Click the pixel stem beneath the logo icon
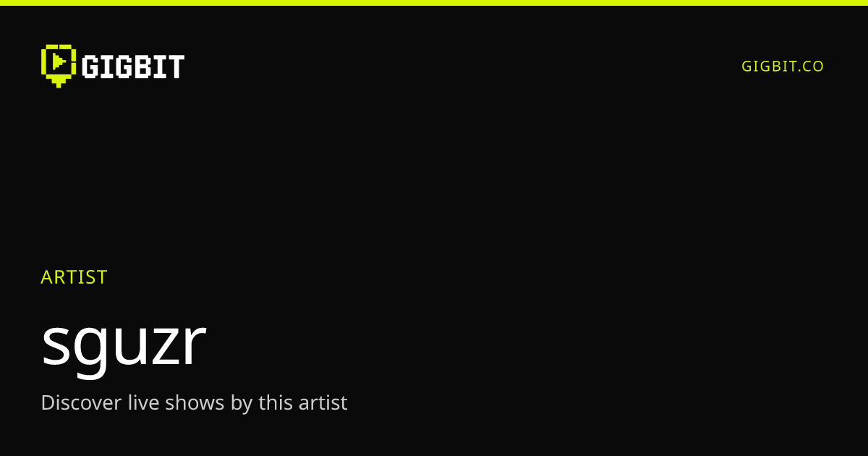The image size is (868, 456). (x=59, y=81)
